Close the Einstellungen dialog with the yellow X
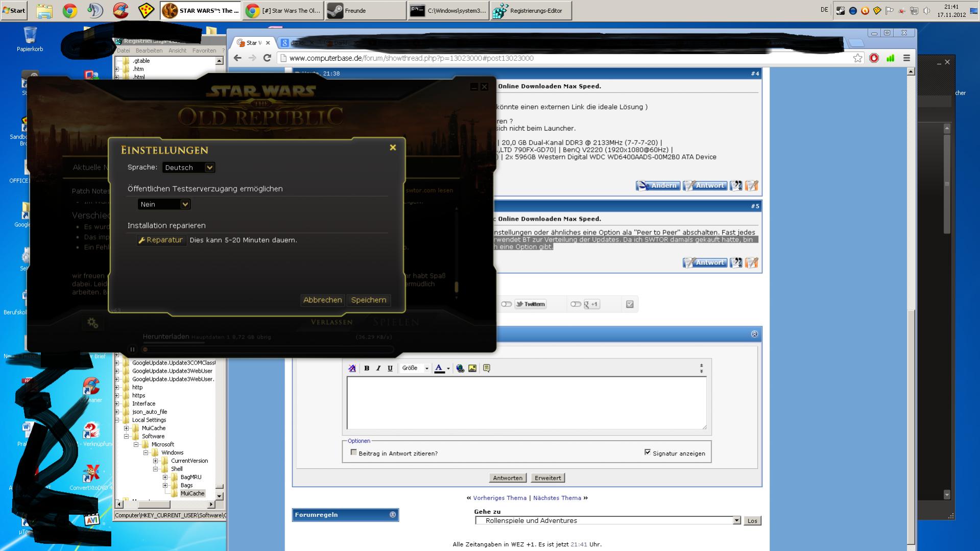The height and width of the screenshot is (551, 980). pyautogui.click(x=393, y=148)
